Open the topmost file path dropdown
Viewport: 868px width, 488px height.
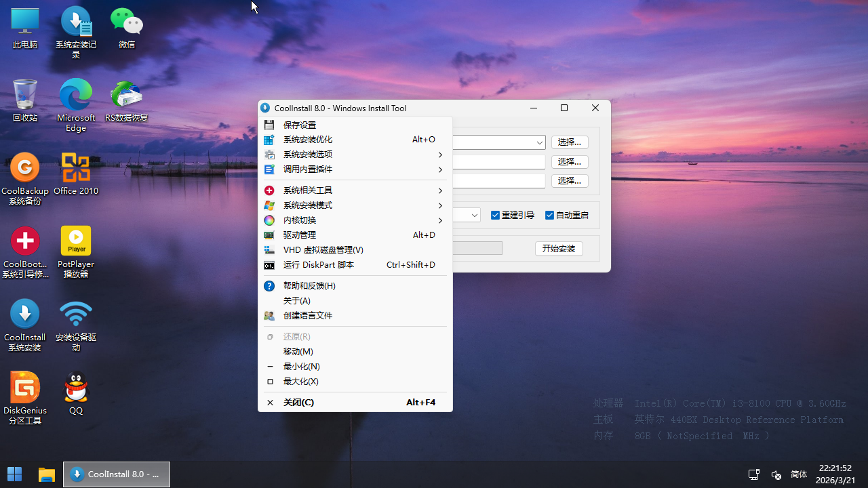click(538, 142)
